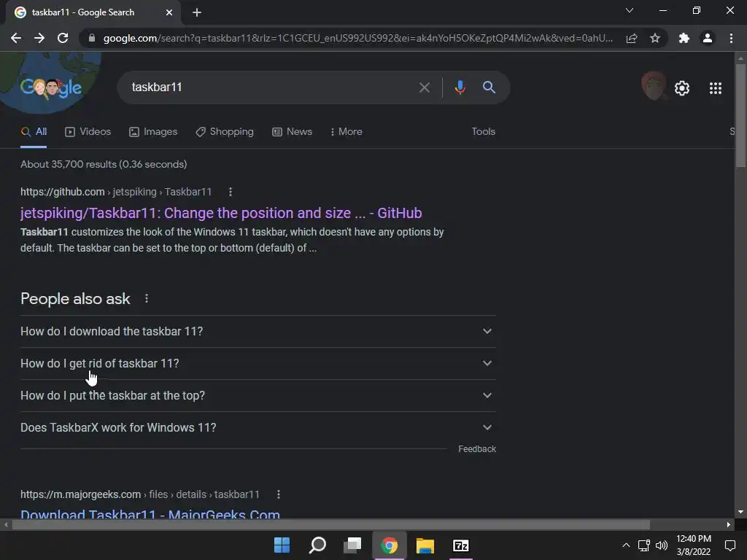
Task: Select the All results tab
Action: (x=34, y=132)
